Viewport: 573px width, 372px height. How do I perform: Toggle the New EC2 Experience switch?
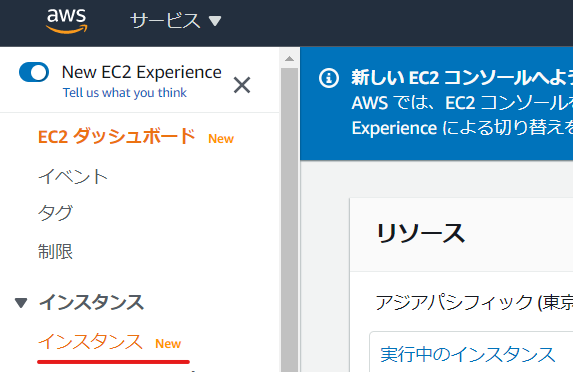click(x=34, y=72)
